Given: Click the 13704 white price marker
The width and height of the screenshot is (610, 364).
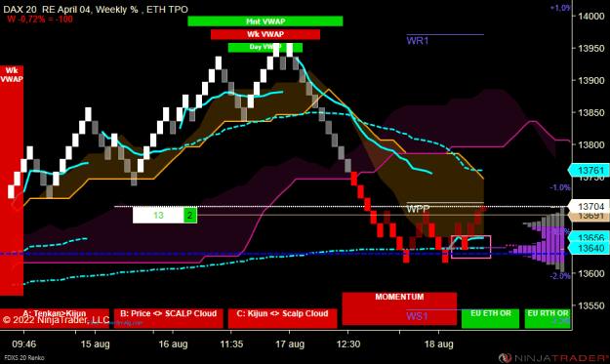Looking at the screenshot, I should point(589,206).
